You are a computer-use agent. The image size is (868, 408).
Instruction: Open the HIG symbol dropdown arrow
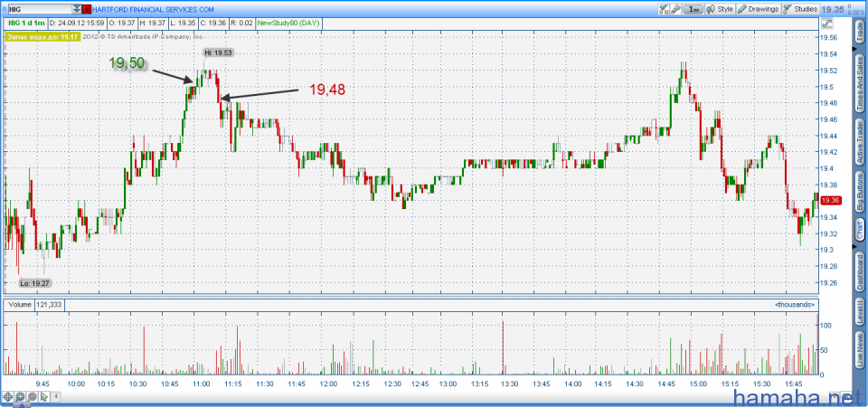(76, 9)
